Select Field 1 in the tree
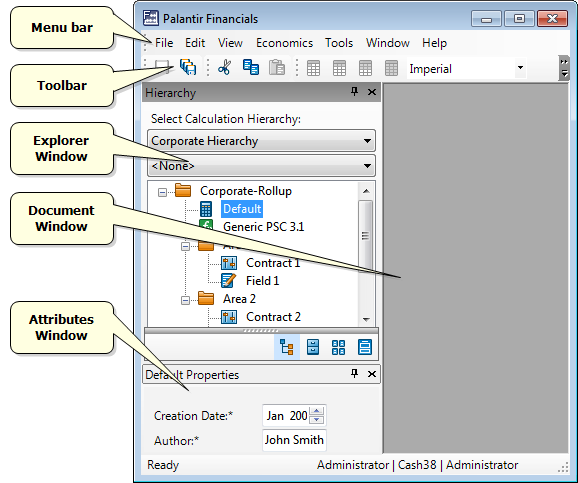 coord(262,281)
